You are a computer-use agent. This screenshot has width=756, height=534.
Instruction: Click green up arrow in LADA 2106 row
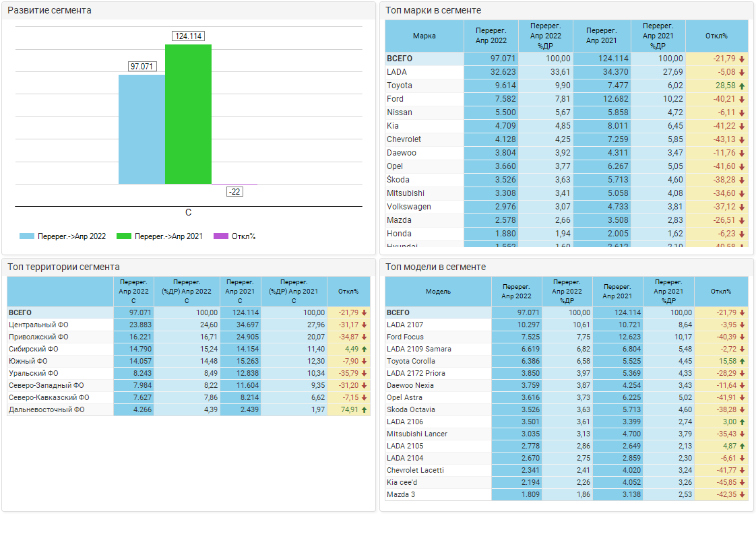742,422
